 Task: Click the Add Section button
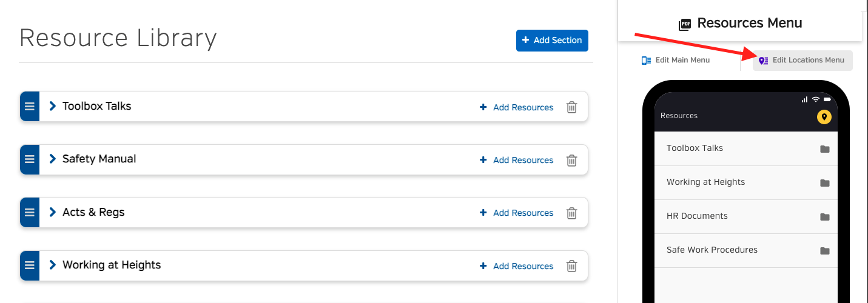552,40
